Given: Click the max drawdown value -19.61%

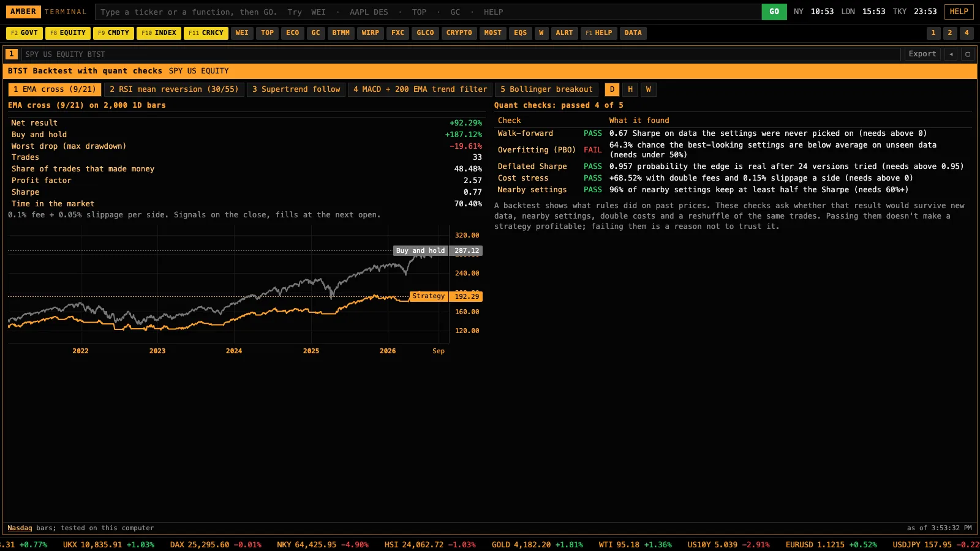Looking at the screenshot, I should tap(466, 146).
